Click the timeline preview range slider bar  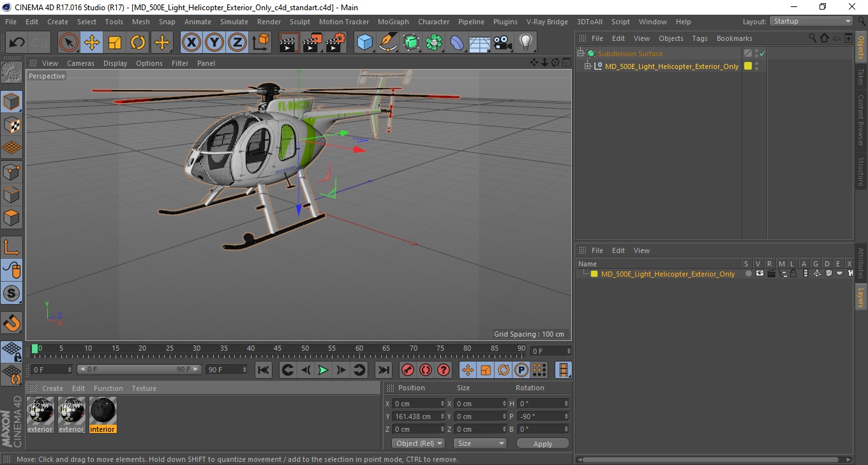139,370
